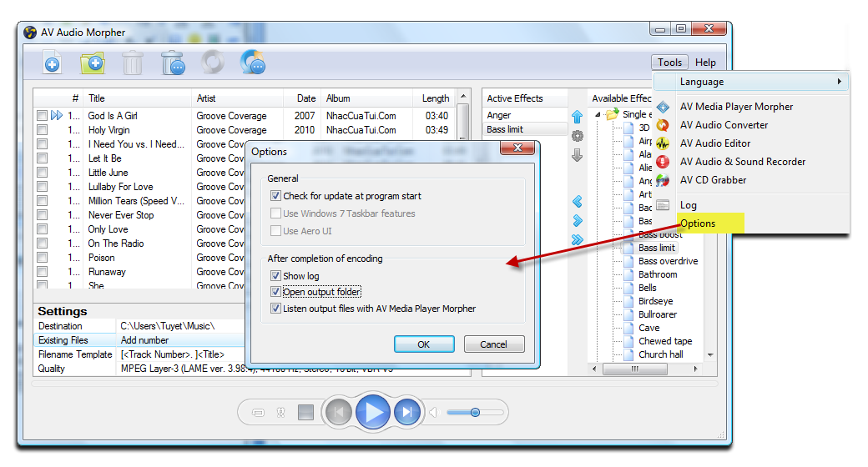Select Bathroom effect in tree
868x467 pixels.
point(658,274)
